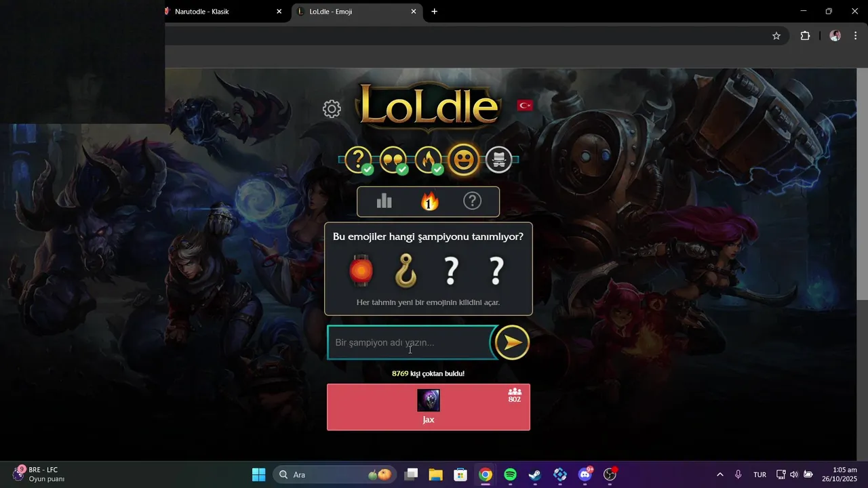The width and height of the screenshot is (868, 488).
Task: Show the statistics bar chart
Action: point(384,201)
